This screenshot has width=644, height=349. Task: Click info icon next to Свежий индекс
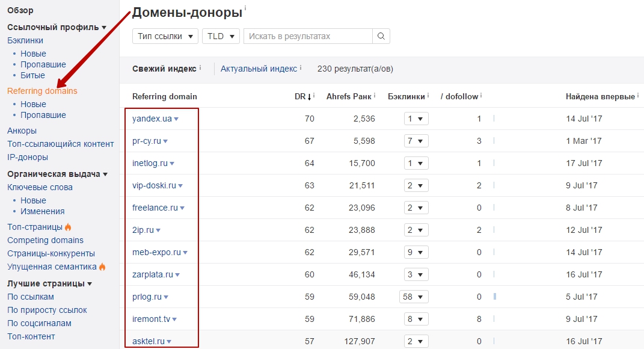point(200,67)
